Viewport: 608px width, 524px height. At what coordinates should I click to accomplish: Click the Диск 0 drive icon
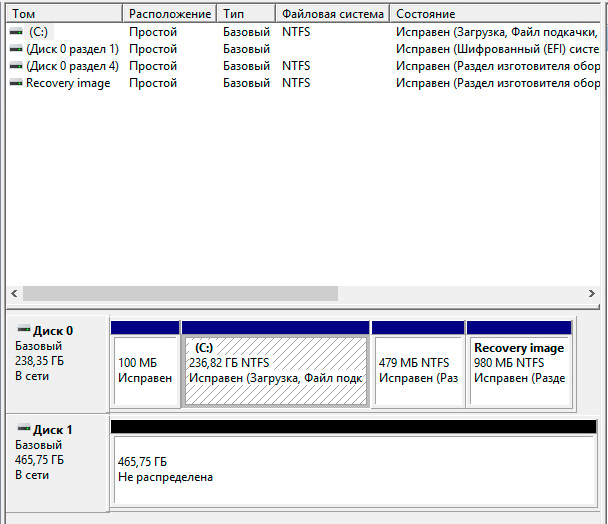coord(24,330)
